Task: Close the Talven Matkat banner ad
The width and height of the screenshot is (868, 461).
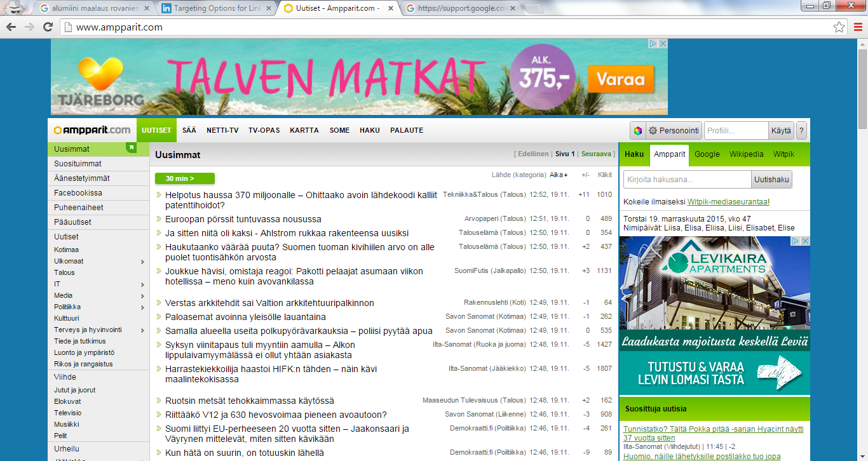Action: (663, 44)
